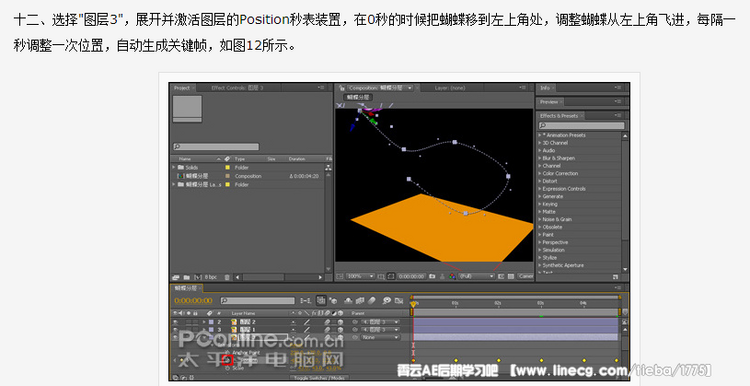Expand the Solids folder in Project panel
750x386 pixels.
(x=174, y=167)
